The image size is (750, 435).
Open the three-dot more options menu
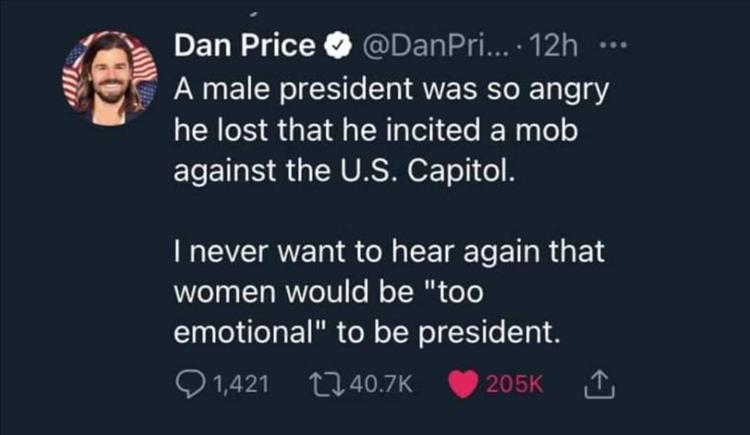tap(613, 46)
